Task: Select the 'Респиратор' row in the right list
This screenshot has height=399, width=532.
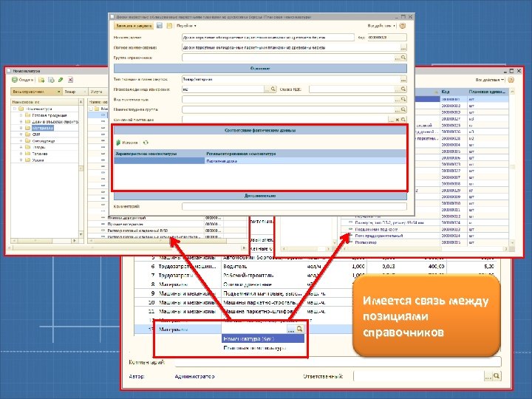Action: coord(425,242)
